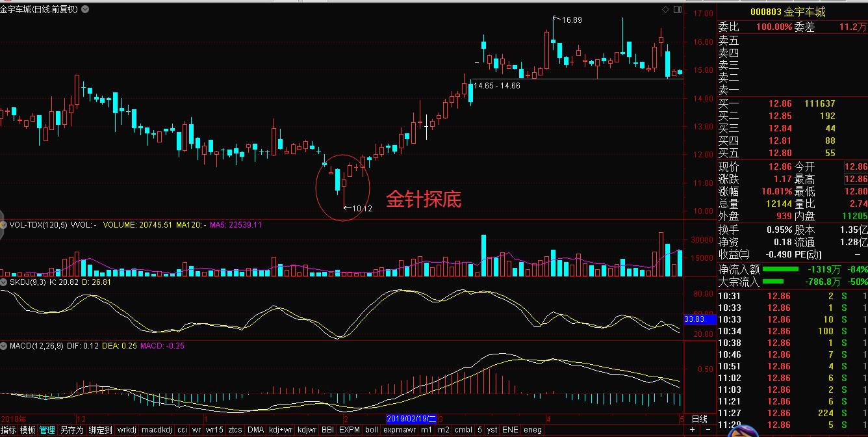This screenshot has height=437, width=868.
Task: Click the minus zoom button under the chart
Action: point(708,430)
